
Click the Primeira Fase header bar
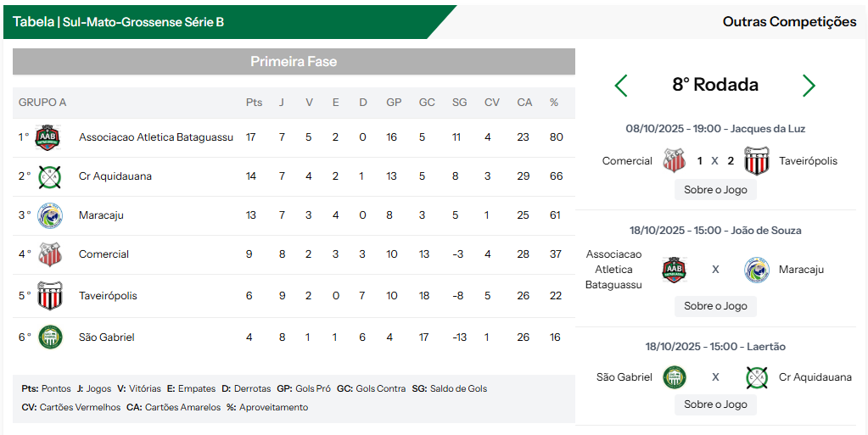pyautogui.click(x=294, y=61)
